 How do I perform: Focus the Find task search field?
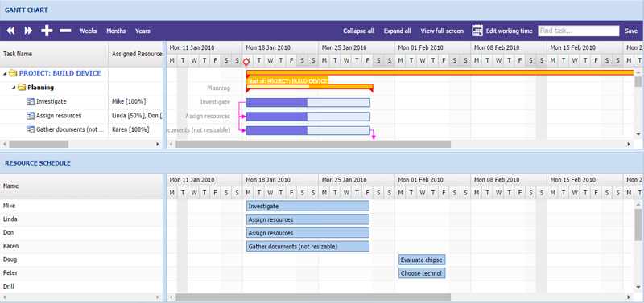(x=578, y=31)
